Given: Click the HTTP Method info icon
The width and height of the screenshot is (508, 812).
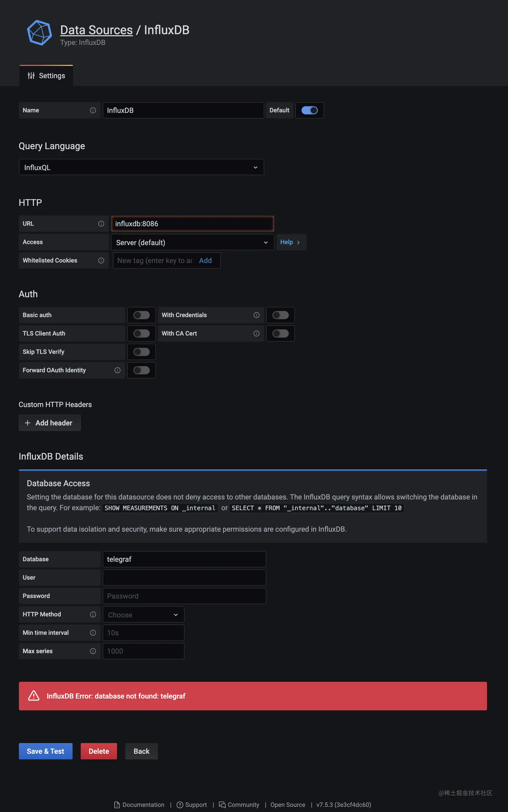Looking at the screenshot, I should click(x=93, y=614).
